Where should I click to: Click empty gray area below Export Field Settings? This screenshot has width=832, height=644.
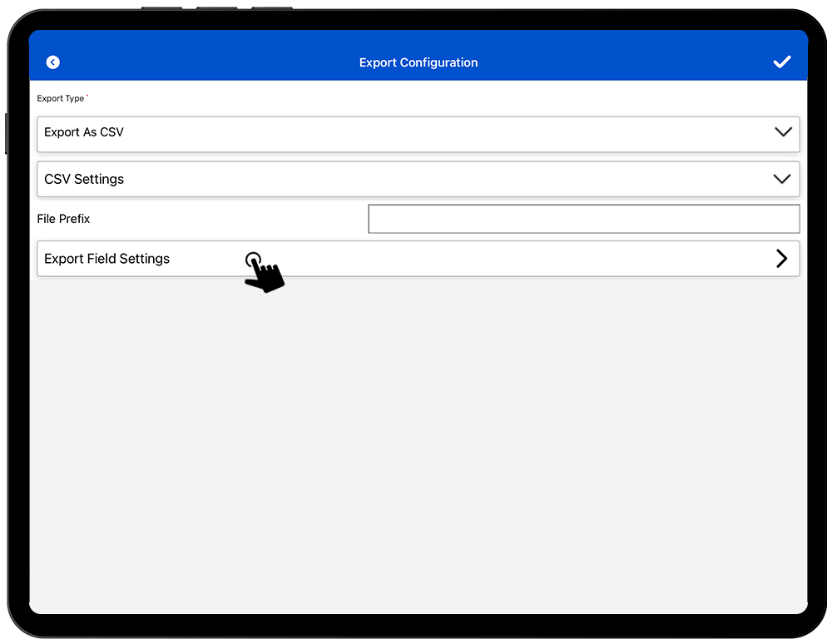[418, 441]
